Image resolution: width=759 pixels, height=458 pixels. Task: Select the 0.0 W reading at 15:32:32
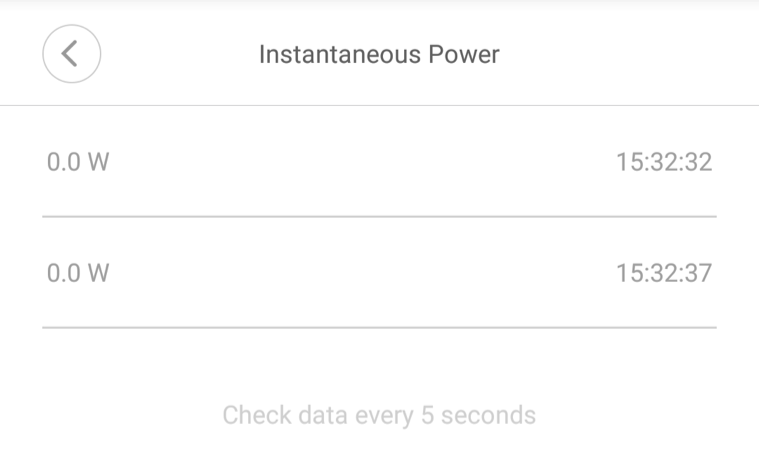[78, 162]
